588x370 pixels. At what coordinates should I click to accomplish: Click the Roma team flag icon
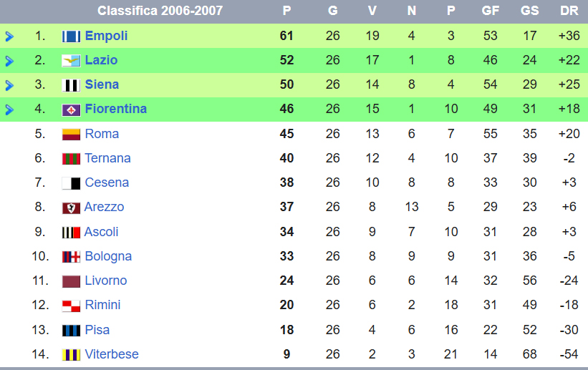[x=71, y=135]
